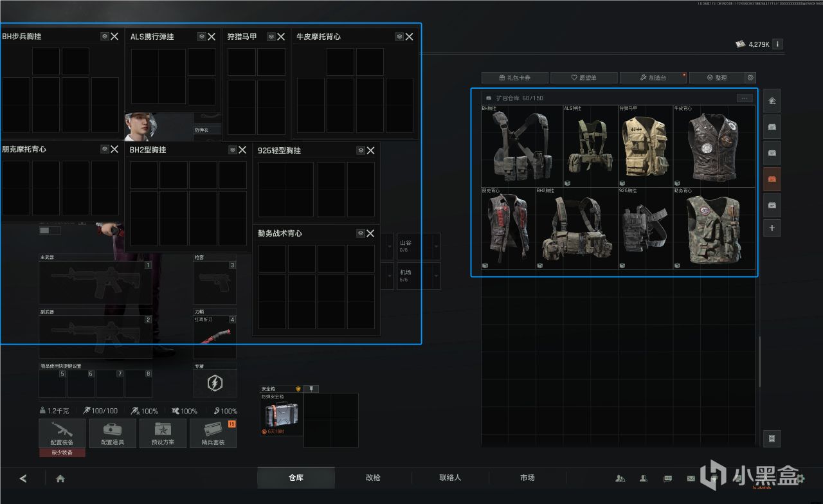Open the 礼包卡券 gift vouchers
The height and width of the screenshot is (504, 823).
click(x=514, y=78)
